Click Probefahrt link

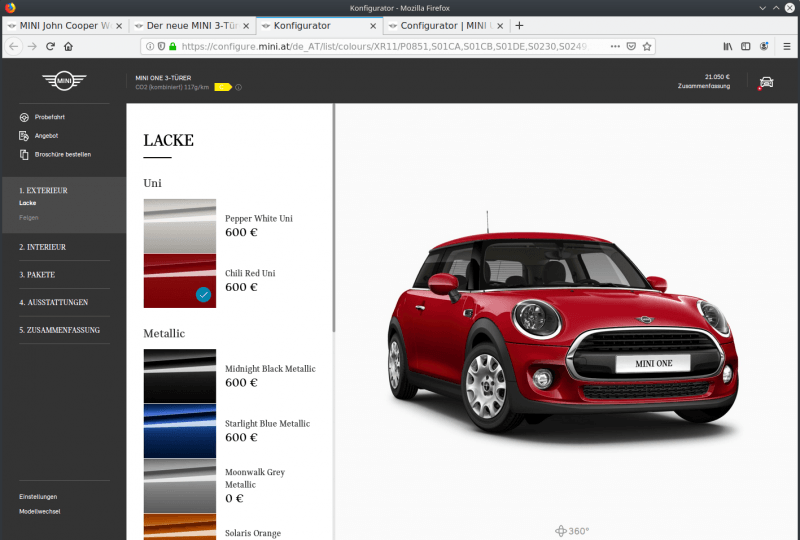(x=49, y=117)
